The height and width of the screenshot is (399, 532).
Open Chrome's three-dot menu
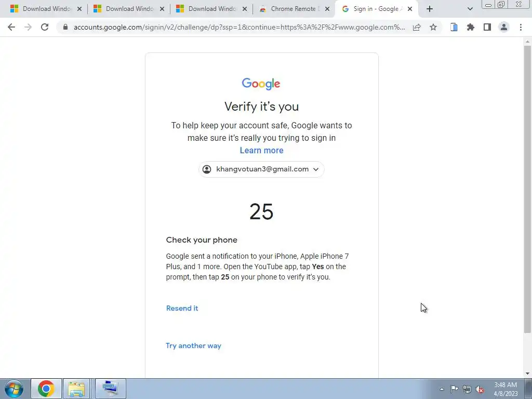coord(521,27)
